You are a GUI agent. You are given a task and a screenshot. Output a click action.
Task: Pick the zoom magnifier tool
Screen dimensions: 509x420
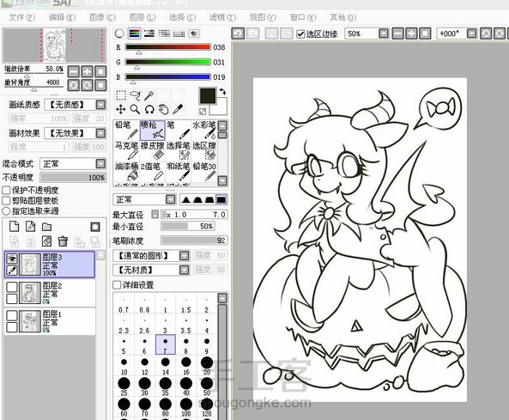click(135, 109)
